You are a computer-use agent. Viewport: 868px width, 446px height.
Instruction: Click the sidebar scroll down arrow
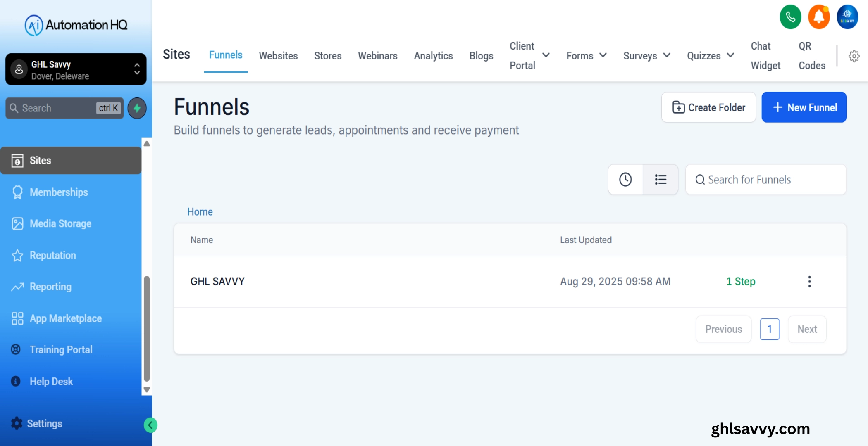coord(147,390)
